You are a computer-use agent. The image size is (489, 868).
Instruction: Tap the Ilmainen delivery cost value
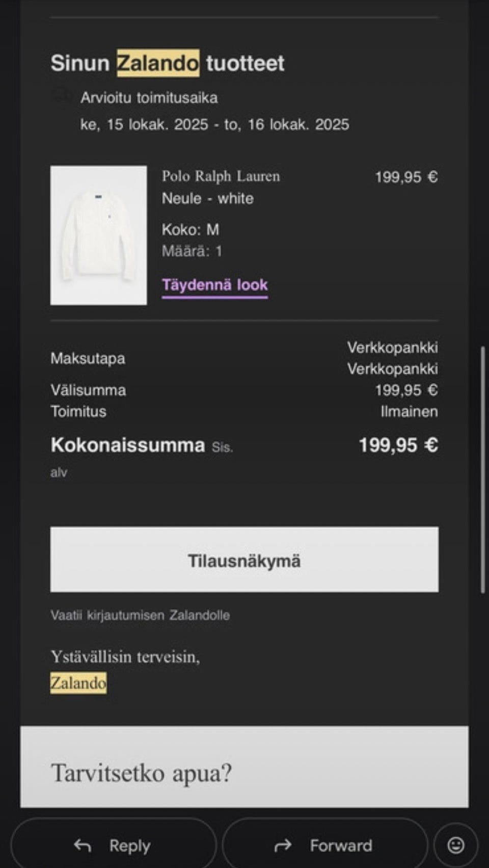[x=409, y=411]
